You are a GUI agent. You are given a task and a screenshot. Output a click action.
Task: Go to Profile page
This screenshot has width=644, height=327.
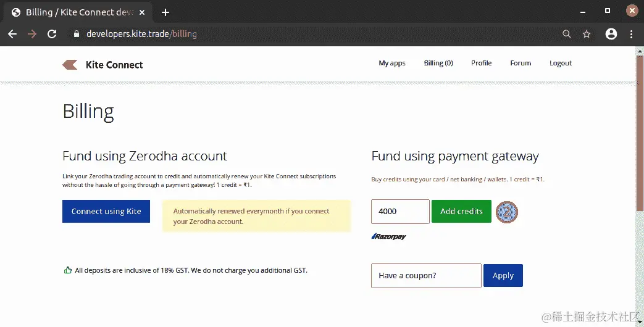(x=482, y=63)
